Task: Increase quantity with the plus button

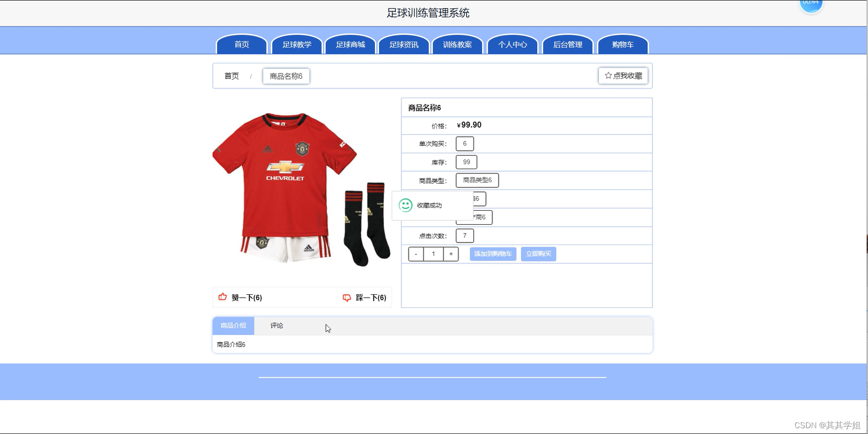Action: coord(451,254)
